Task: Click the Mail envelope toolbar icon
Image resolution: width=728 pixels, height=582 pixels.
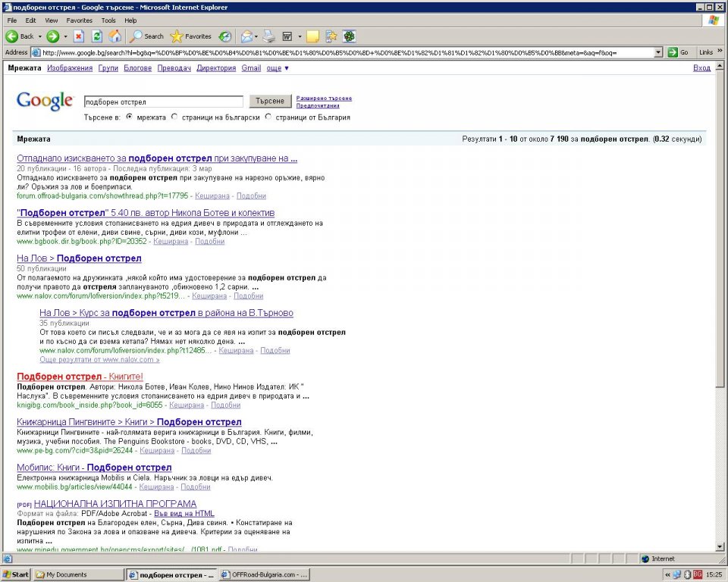Action: pyautogui.click(x=246, y=36)
